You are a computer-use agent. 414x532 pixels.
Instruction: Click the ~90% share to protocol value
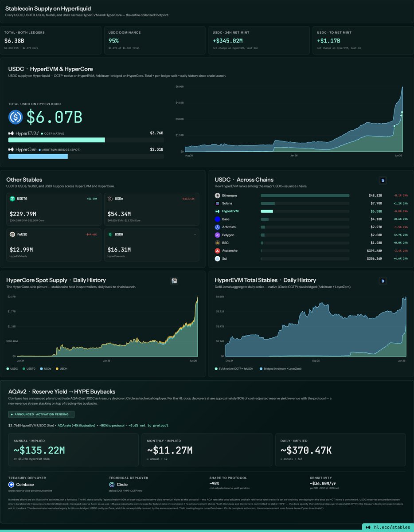[x=215, y=483]
